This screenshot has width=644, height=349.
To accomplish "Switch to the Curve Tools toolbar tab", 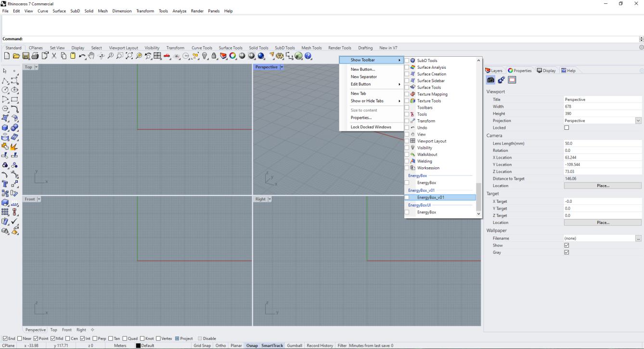I will point(202,48).
